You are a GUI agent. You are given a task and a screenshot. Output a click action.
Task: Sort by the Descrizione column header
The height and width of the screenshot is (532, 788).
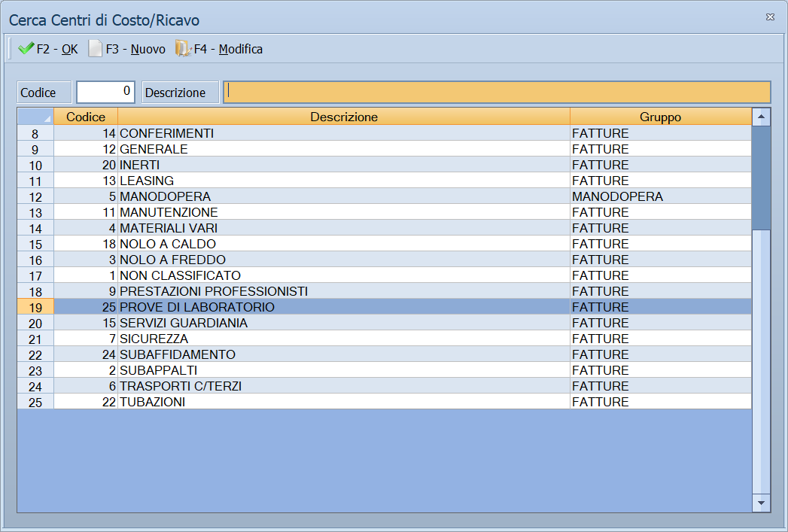pyautogui.click(x=344, y=117)
